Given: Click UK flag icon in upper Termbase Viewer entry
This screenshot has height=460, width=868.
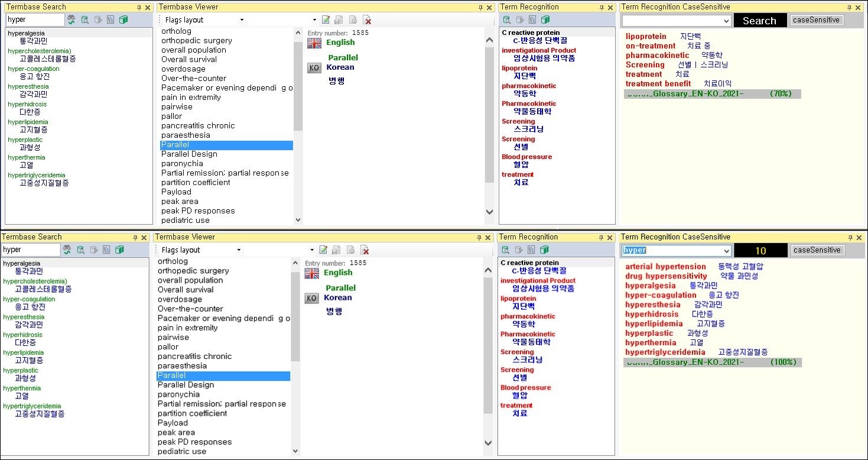Looking at the screenshot, I should [314, 43].
